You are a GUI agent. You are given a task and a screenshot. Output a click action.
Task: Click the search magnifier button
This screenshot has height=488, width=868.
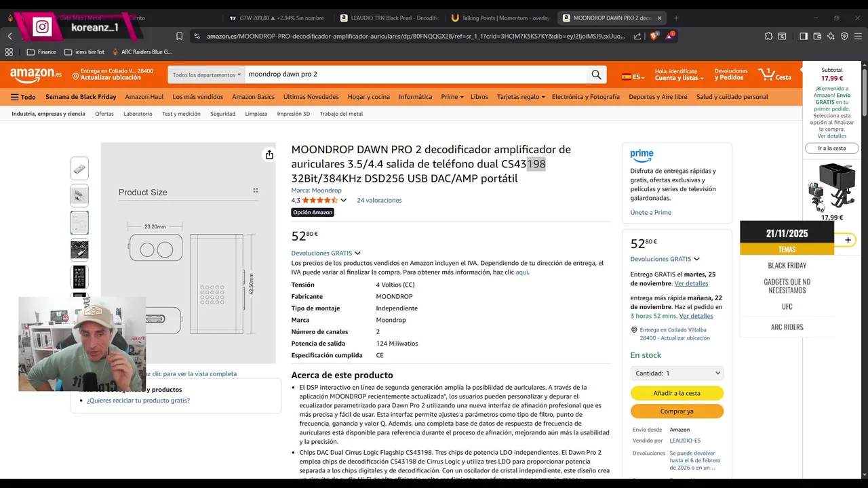click(596, 75)
